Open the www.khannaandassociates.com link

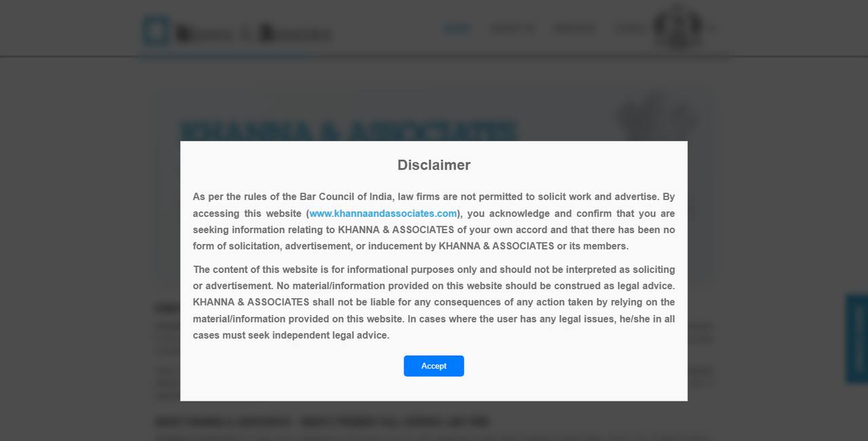click(383, 213)
